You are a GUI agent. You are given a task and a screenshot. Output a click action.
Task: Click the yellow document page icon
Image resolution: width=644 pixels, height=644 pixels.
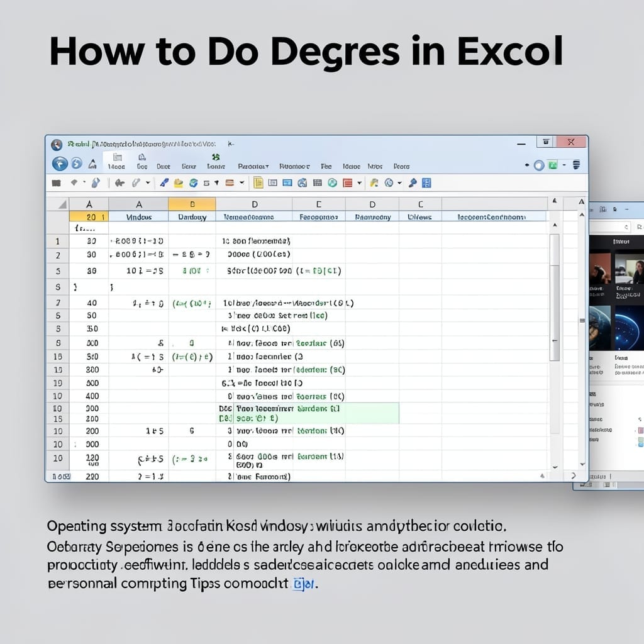coord(258,182)
